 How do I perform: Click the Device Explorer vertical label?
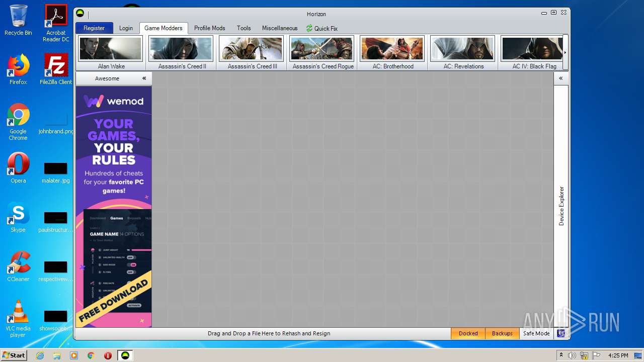click(x=561, y=206)
